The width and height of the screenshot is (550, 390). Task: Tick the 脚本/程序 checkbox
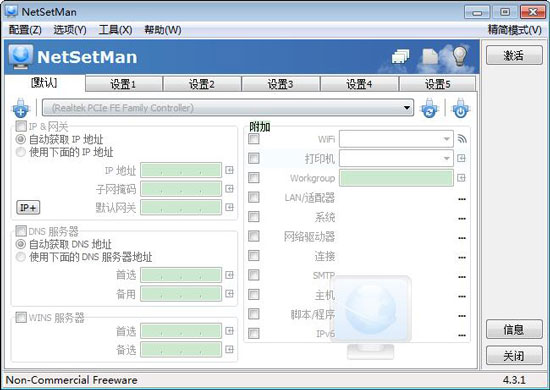[x=254, y=314]
